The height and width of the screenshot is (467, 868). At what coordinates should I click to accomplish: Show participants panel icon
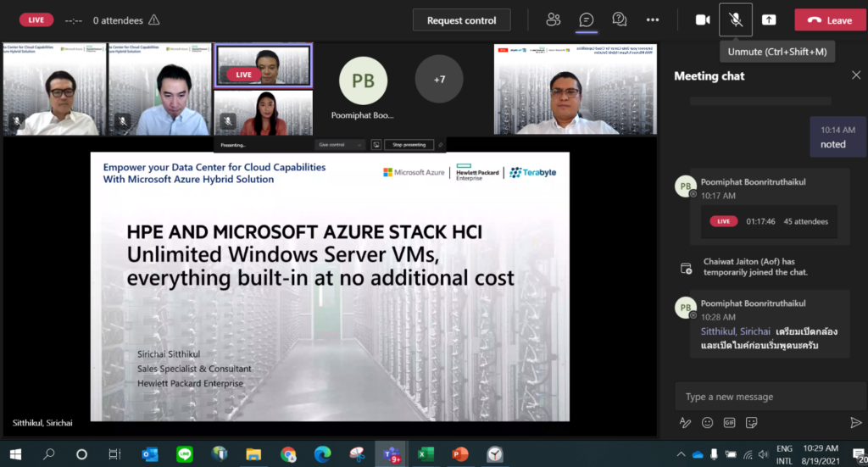553,20
